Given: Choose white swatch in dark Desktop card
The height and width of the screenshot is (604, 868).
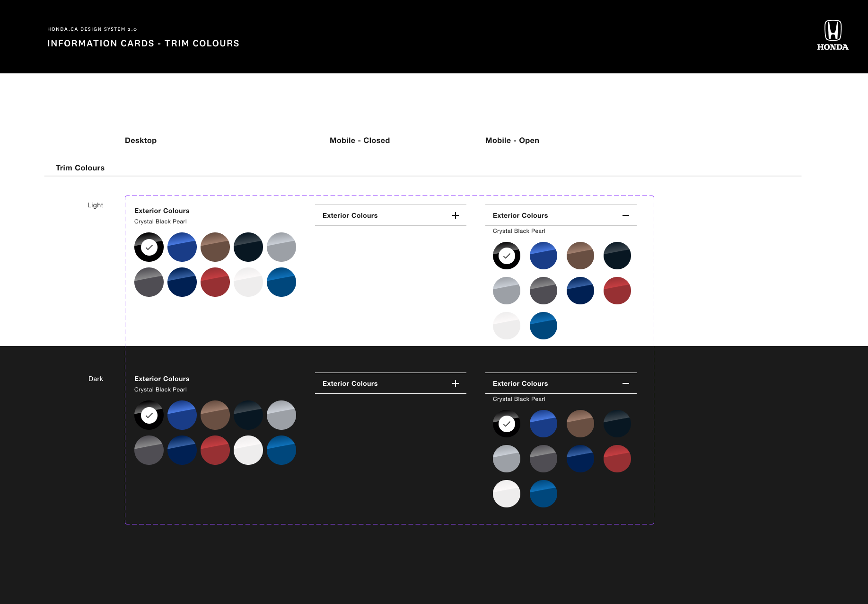Looking at the screenshot, I should pos(248,450).
